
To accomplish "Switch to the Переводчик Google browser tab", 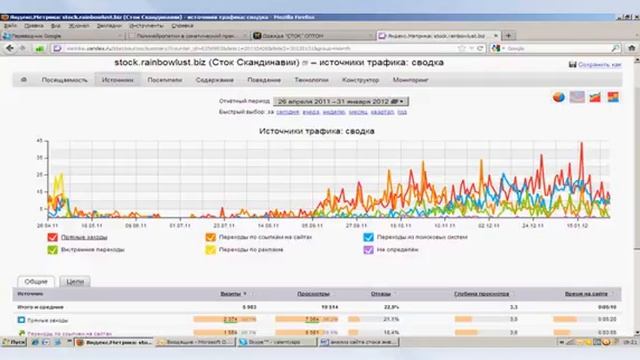I will click(62, 36).
